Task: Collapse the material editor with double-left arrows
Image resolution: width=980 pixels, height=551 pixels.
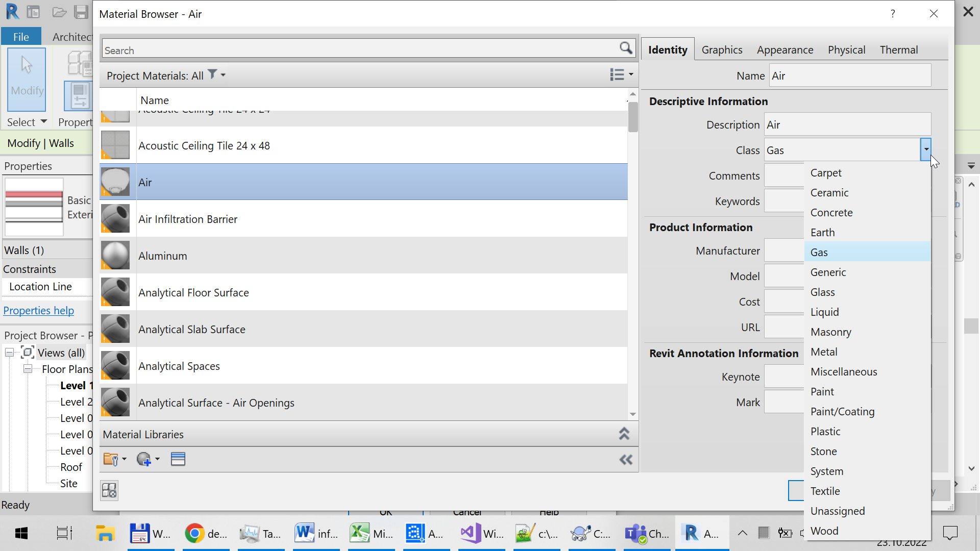Action: (626, 460)
